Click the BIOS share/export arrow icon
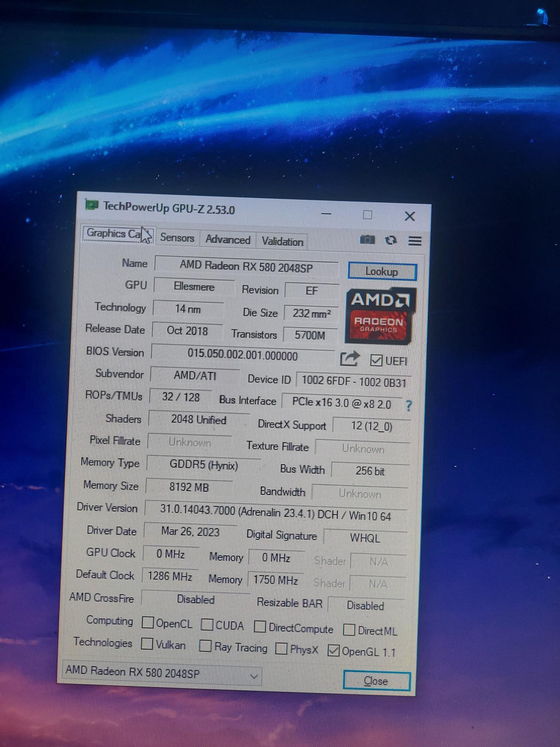The width and height of the screenshot is (560, 747). [349, 359]
